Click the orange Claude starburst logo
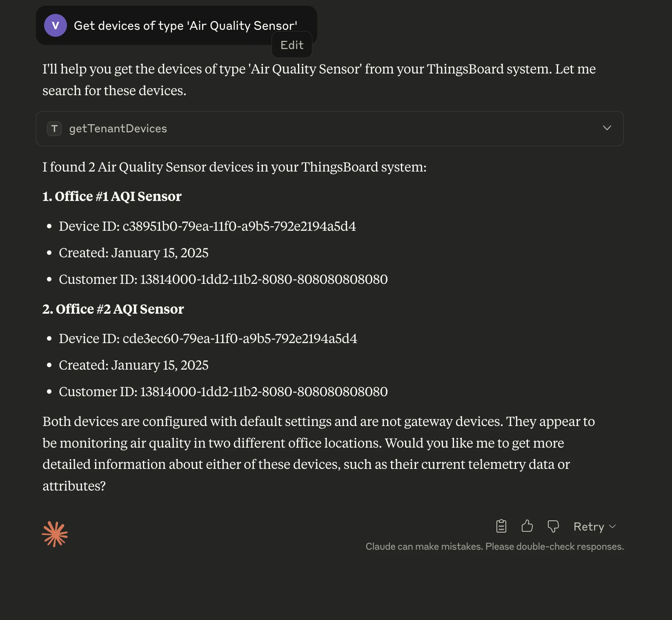 (55, 534)
